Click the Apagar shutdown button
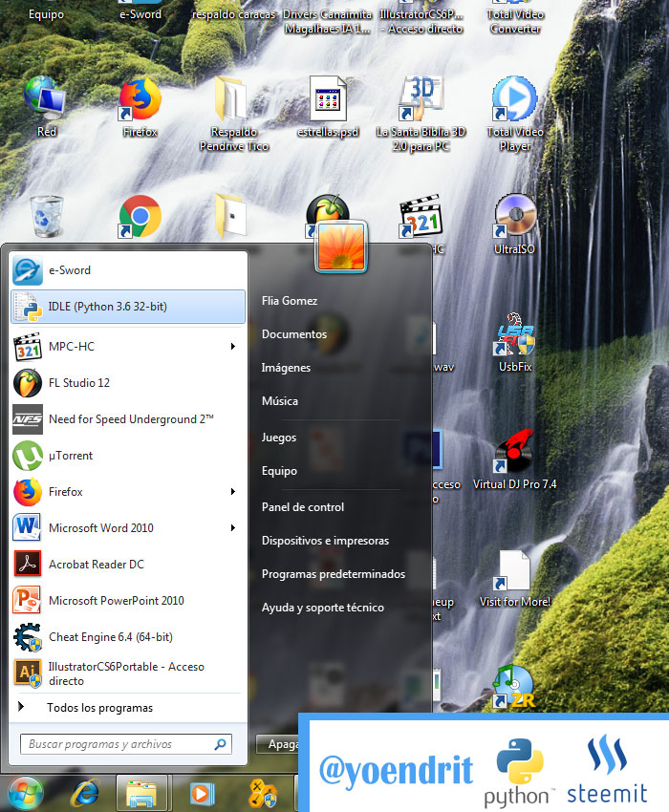The width and height of the screenshot is (669, 812). (x=278, y=744)
